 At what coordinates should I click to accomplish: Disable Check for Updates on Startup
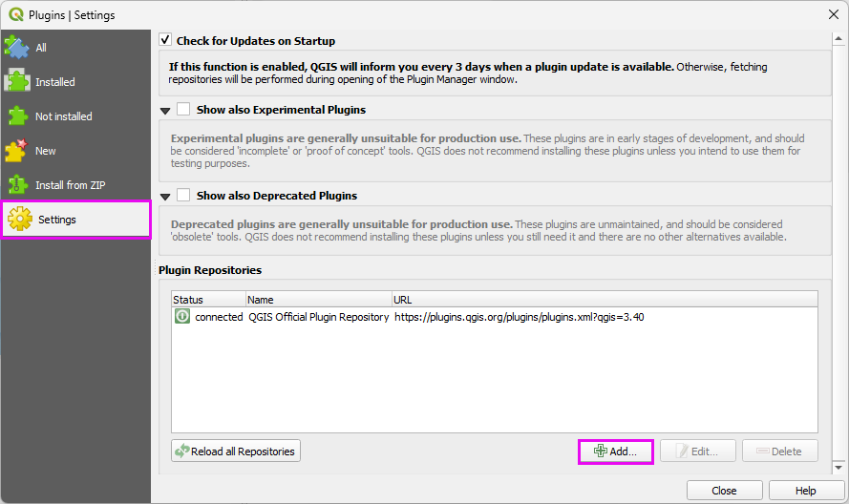click(166, 41)
